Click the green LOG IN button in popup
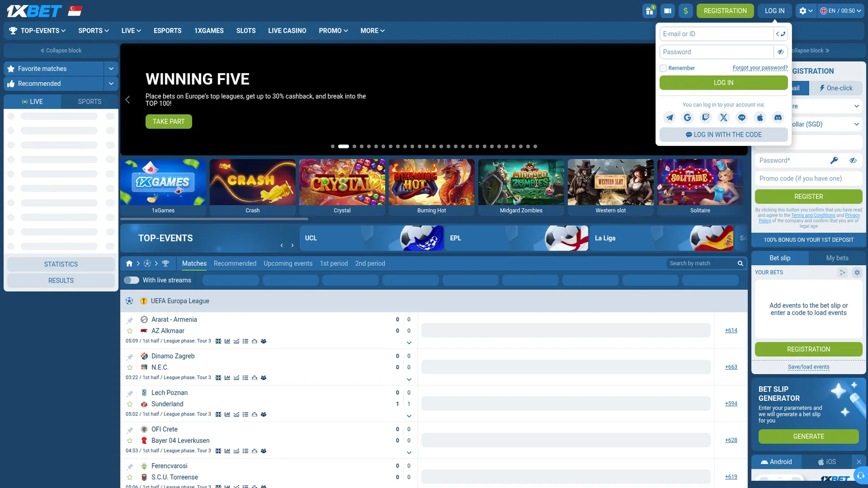The image size is (868, 488). click(723, 83)
